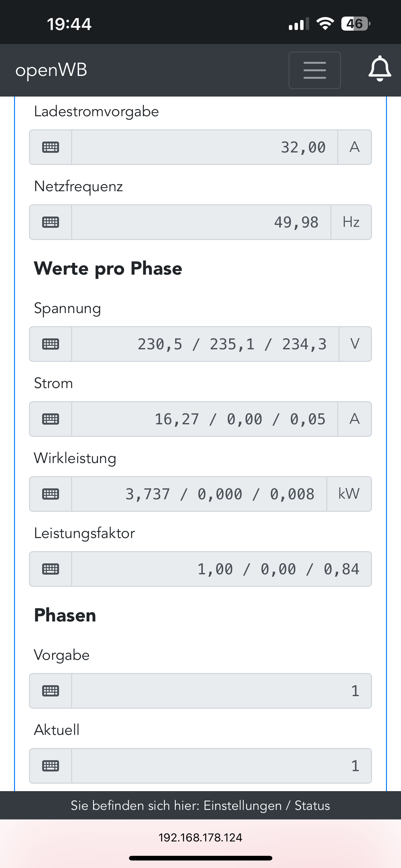Image resolution: width=401 pixels, height=868 pixels.
Task: Tap the notification bell icon
Action: (x=379, y=69)
